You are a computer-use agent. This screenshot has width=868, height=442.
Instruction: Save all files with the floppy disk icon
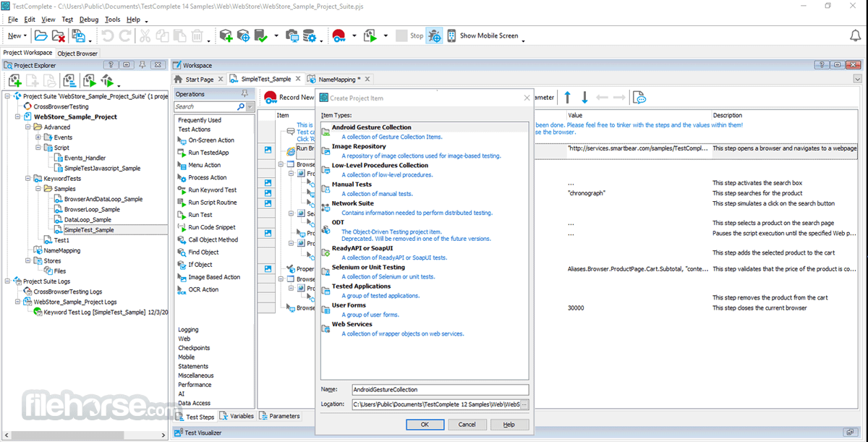coord(78,35)
